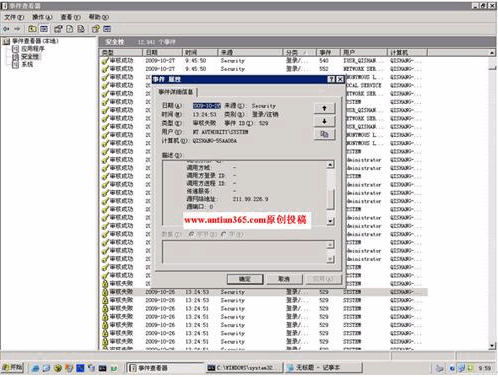Click the Export list toolbar icon
Image resolution: width=498 pixels, height=377 pixels.
(x=81, y=29)
